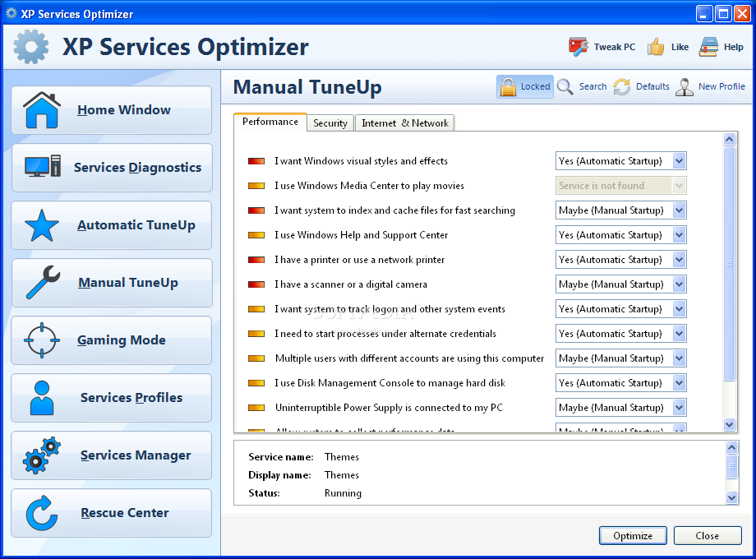This screenshot has width=756, height=559.
Task: Click the Rescue Center arrow icon
Action: coord(42,513)
